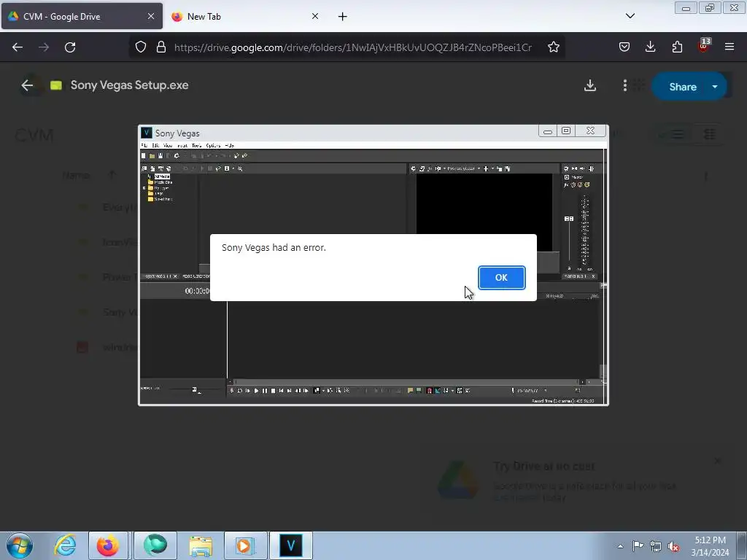747x560 pixels.
Task: Switch to the Project Media tab
Action: tap(160, 276)
